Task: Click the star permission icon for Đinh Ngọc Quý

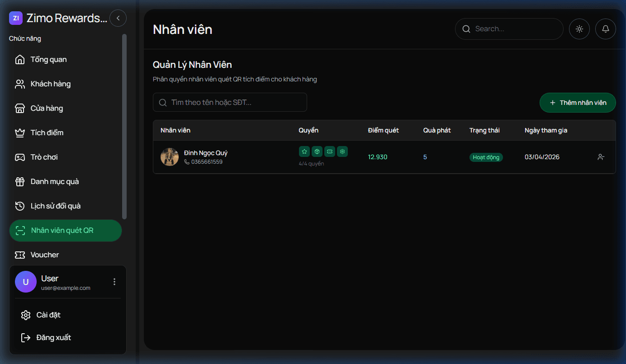Action: [x=304, y=151]
